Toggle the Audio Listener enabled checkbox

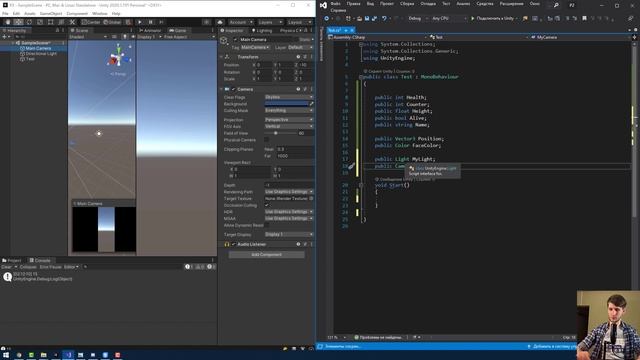pos(234,244)
